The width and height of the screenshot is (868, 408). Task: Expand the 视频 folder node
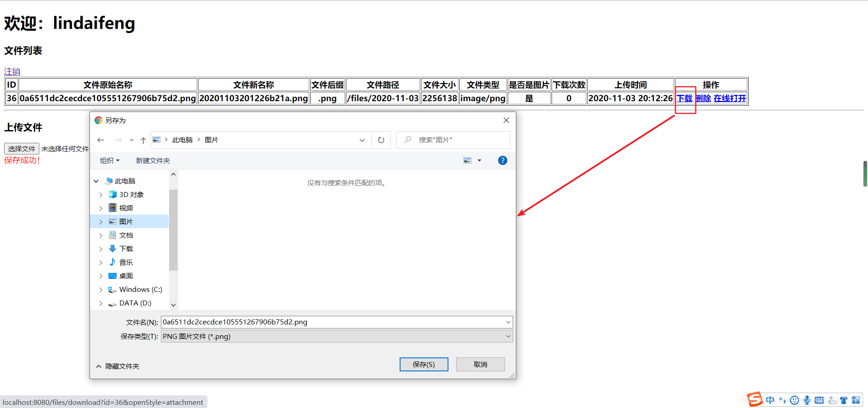(101, 208)
